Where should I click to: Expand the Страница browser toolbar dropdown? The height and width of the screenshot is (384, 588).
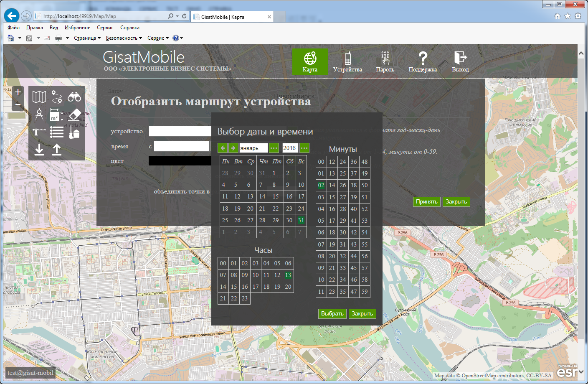87,38
